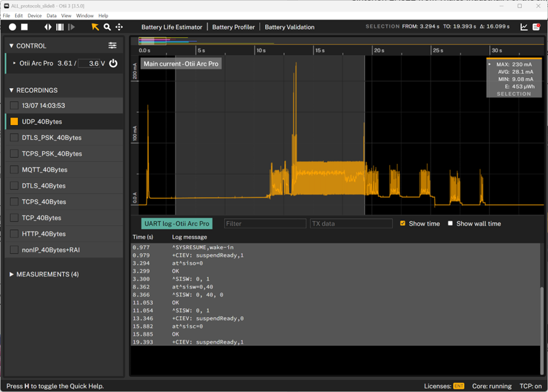Image resolution: width=548 pixels, height=392 pixels.
Task: Click the UART log - Otii Arc Pro button
Action: coord(177,224)
